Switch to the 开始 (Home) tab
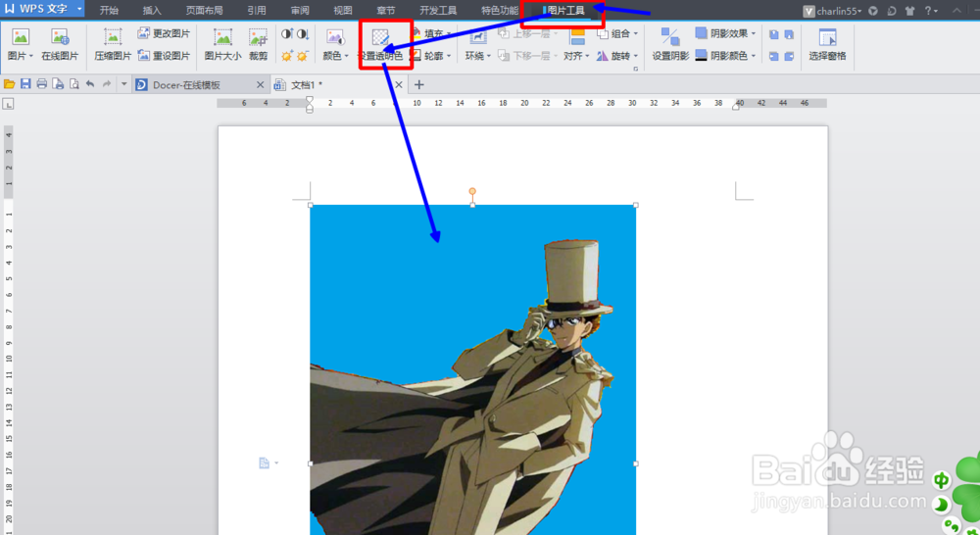Viewport: 980px width, 535px height. point(110,11)
